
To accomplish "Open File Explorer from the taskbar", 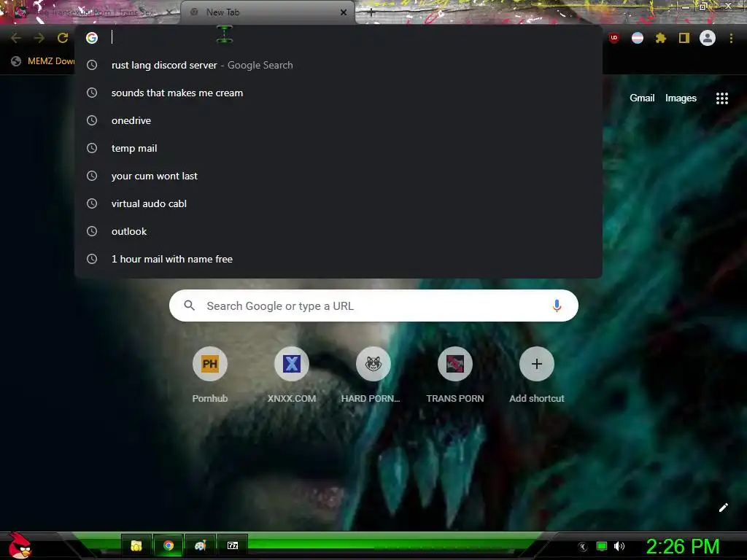I will tap(136, 545).
